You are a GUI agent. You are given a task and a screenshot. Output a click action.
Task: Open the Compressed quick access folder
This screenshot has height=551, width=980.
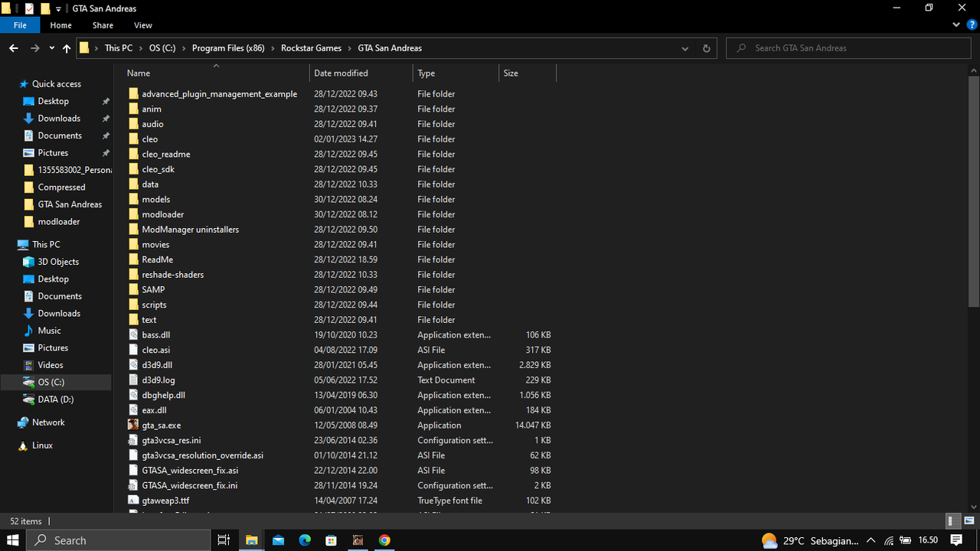point(54,187)
